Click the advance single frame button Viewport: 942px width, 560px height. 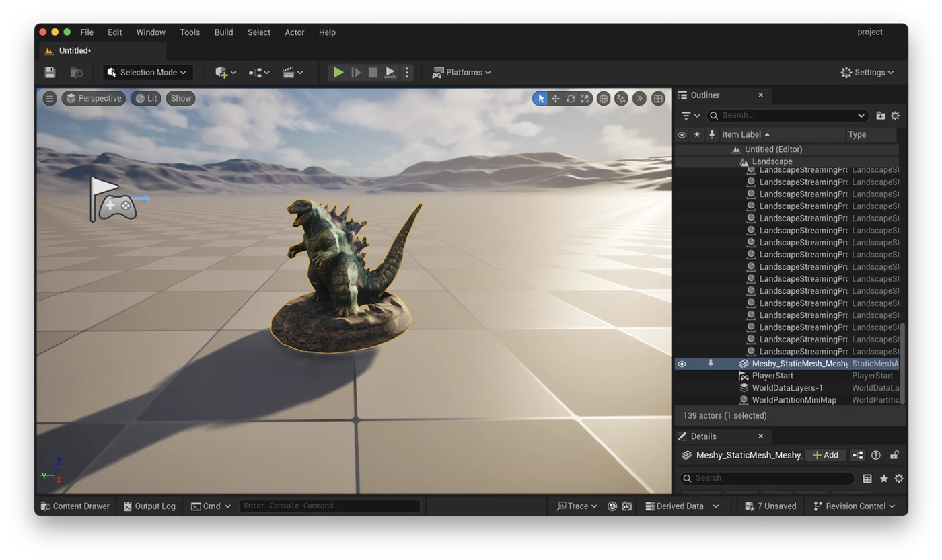pos(356,72)
